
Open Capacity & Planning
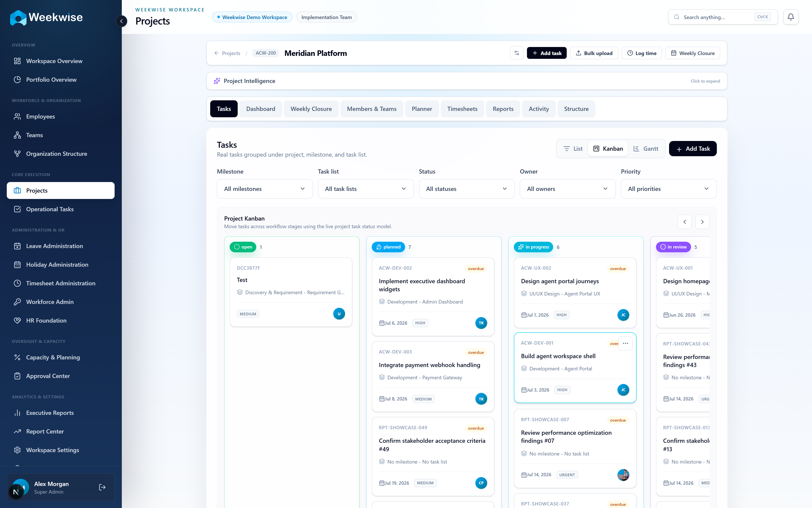pos(60,357)
